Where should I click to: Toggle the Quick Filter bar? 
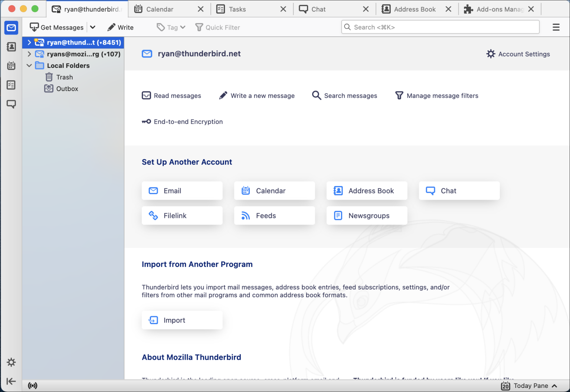click(x=217, y=27)
